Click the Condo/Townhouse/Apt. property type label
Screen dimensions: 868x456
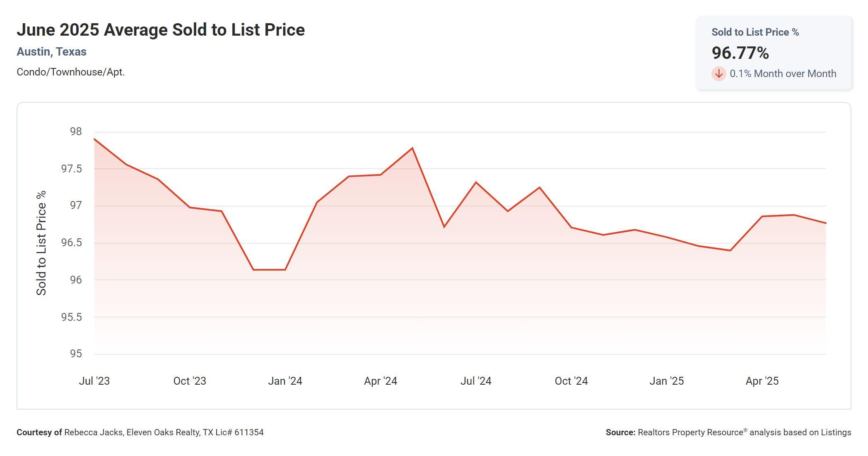coord(70,72)
